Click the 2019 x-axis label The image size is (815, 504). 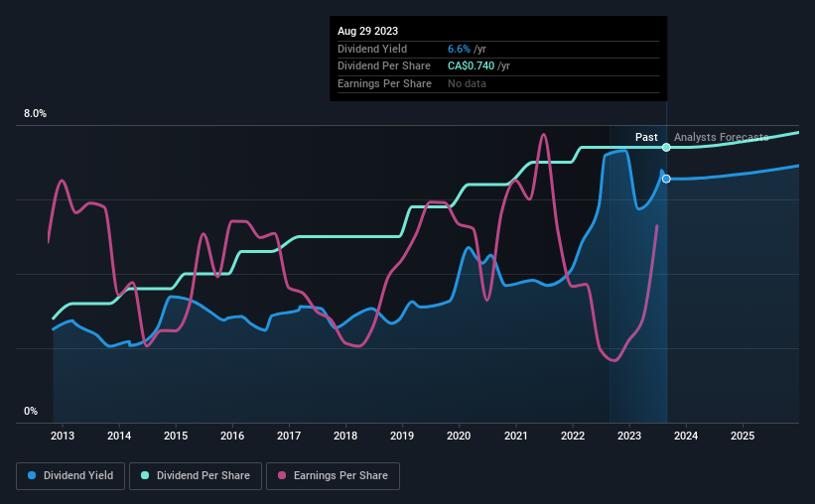coord(402,436)
